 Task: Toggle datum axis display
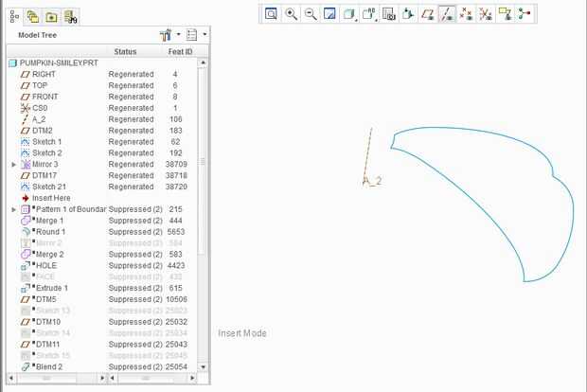point(447,14)
